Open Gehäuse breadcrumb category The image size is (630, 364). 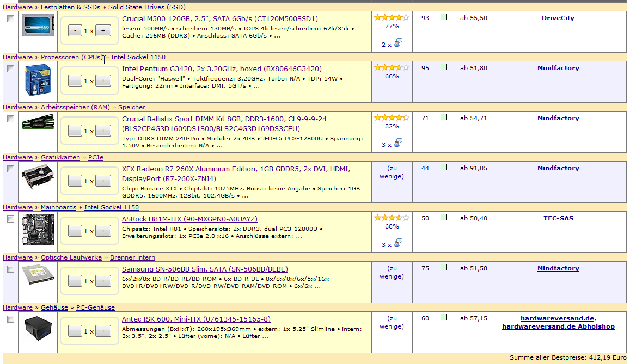click(x=54, y=307)
